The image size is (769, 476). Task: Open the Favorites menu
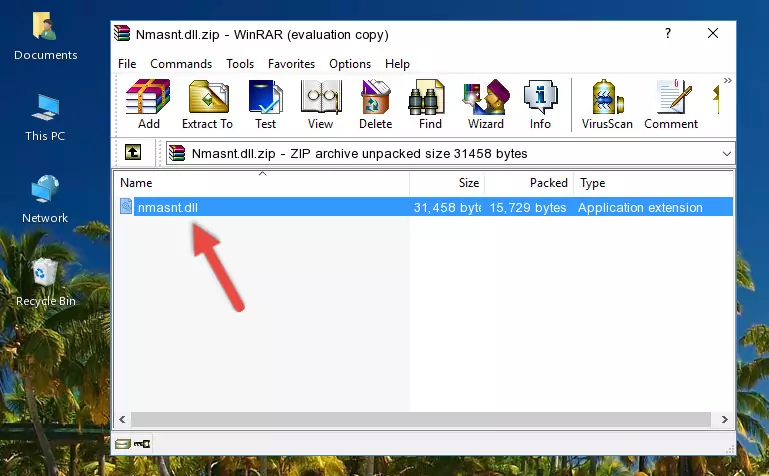pos(291,64)
